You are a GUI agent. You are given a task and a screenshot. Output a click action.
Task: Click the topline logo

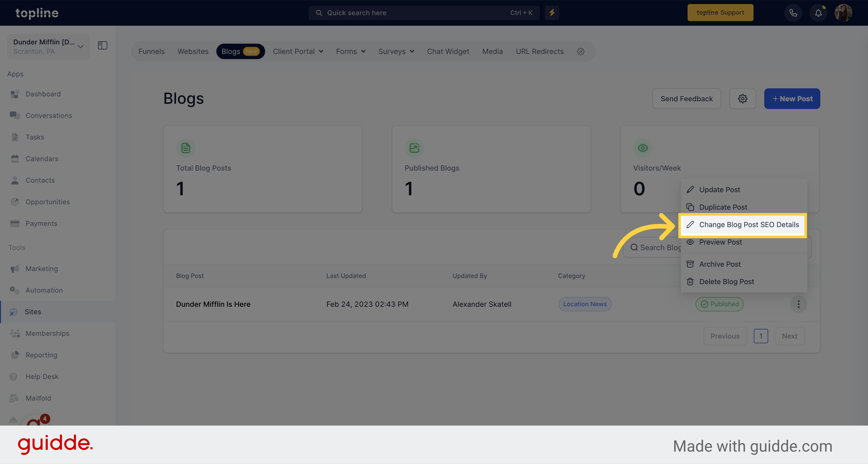pyautogui.click(x=37, y=13)
